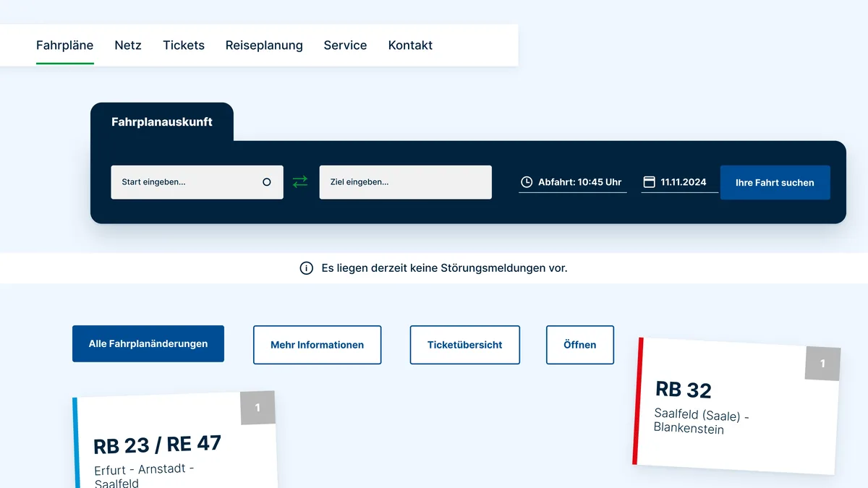Swap start and destination with the arrows icon
This screenshot has height=488, width=868.
point(300,182)
